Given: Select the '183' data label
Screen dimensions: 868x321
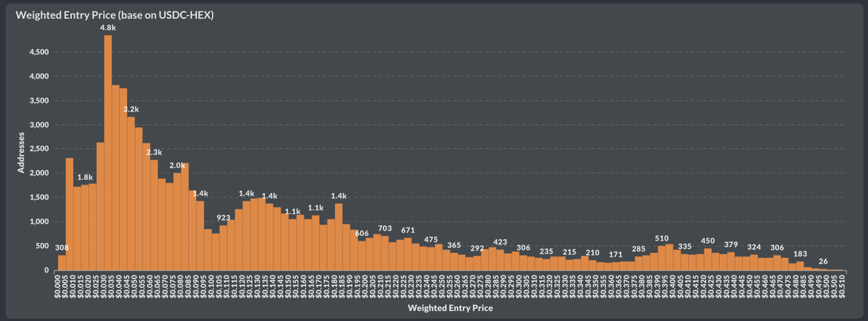Looking at the screenshot, I should (801, 254).
